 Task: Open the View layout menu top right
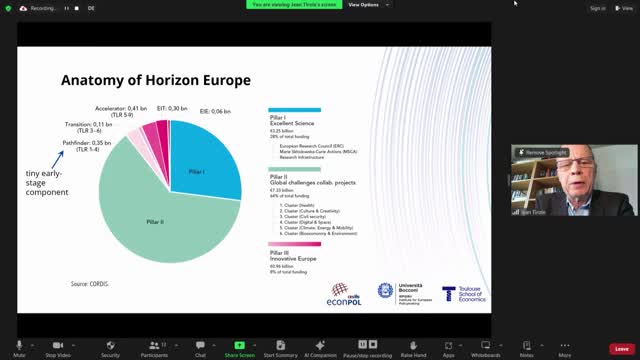tap(624, 8)
